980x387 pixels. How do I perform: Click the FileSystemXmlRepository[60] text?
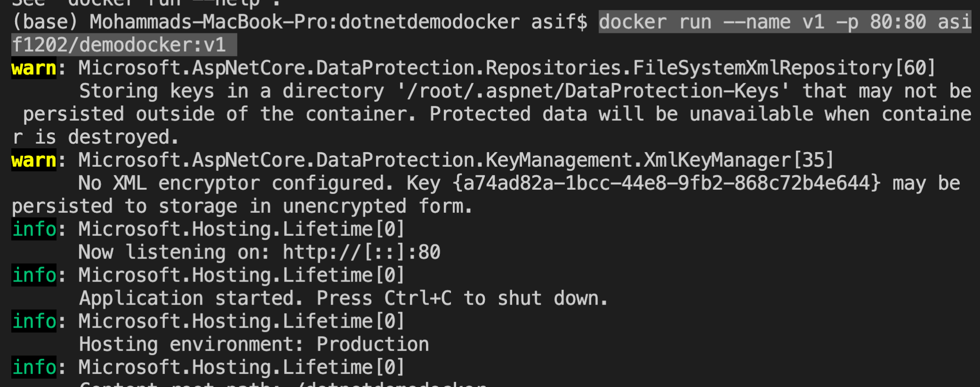pyautogui.click(x=784, y=68)
